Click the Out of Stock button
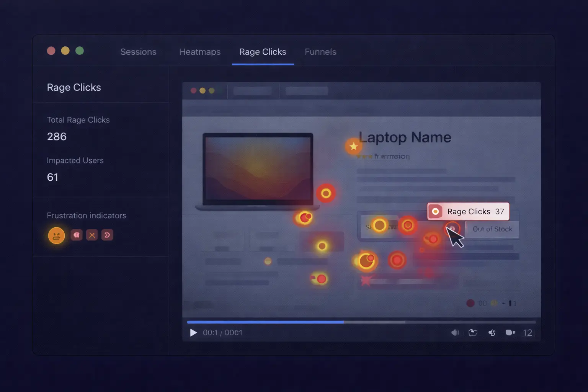Image resolution: width=588 pixels, height=392 pixels. click(492, 229)
